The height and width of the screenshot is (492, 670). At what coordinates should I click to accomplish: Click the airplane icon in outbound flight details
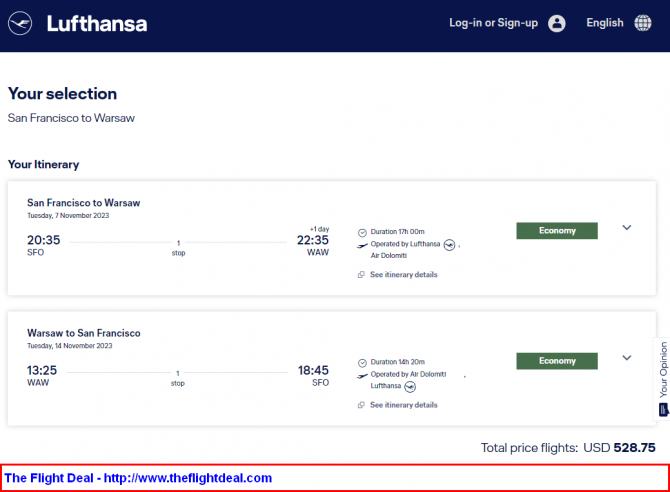point(362,245)
